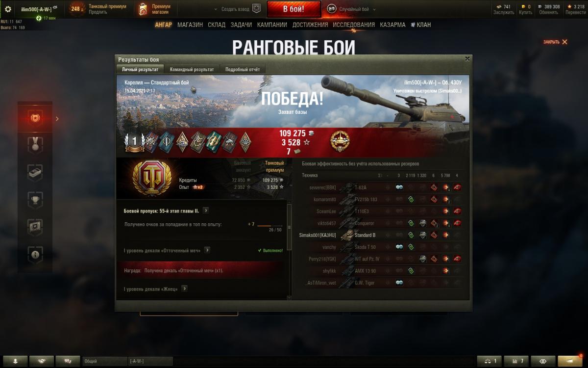Click the mastery badge next to earnings

pos(339,141)
